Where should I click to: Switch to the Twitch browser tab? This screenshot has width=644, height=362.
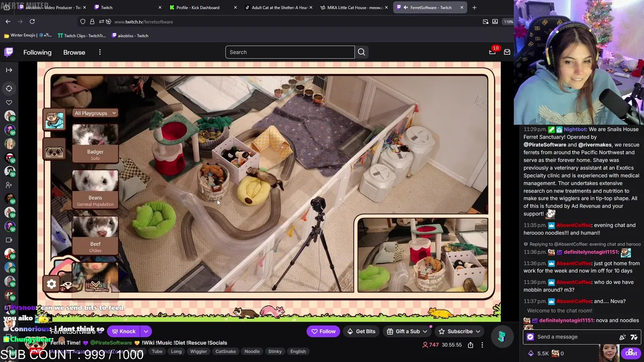[128, 8]
